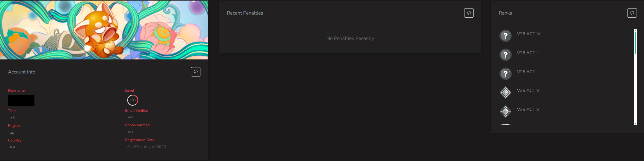Image resolution: width=644 pixels, height=161 pixels.
Task: Click the V26 ACT I unranked icon
Action: coord(506,74)
